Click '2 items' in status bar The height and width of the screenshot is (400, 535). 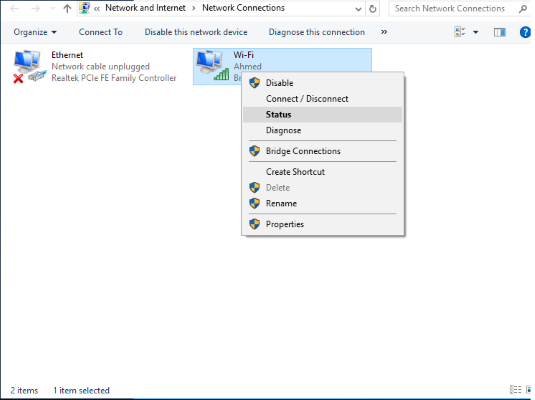point(24,390)
